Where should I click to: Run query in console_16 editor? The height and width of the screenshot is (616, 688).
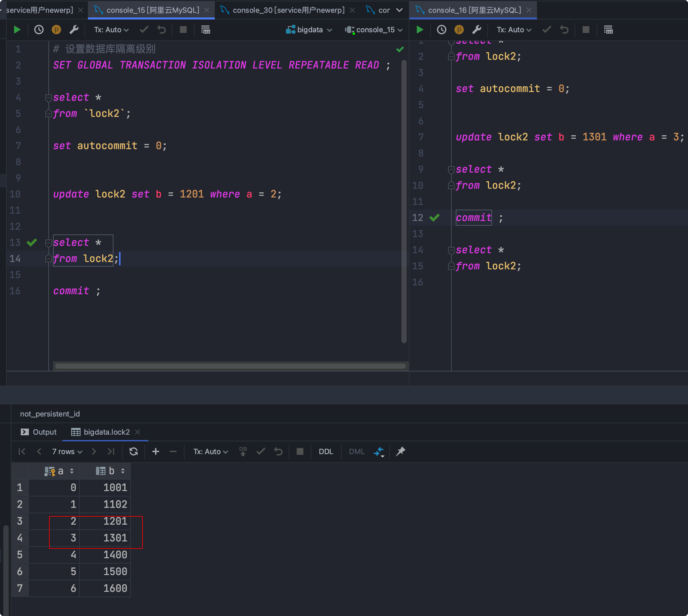(x=420, y=30)
